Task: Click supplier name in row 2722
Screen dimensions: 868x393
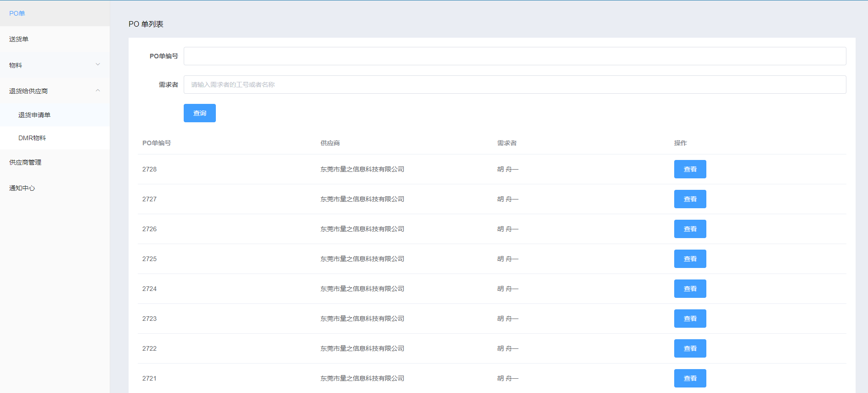Action: pos(362,348)
